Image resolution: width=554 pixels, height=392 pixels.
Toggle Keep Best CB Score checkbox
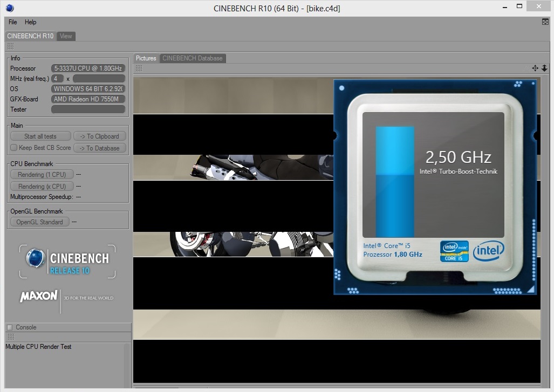[x=14, y=148]
